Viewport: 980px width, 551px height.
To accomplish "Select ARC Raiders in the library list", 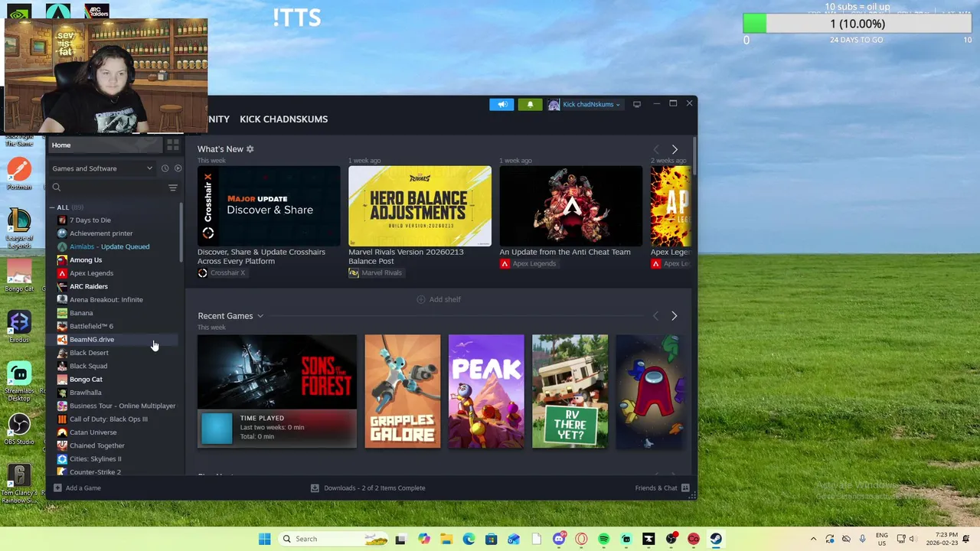I will (89, 286).
